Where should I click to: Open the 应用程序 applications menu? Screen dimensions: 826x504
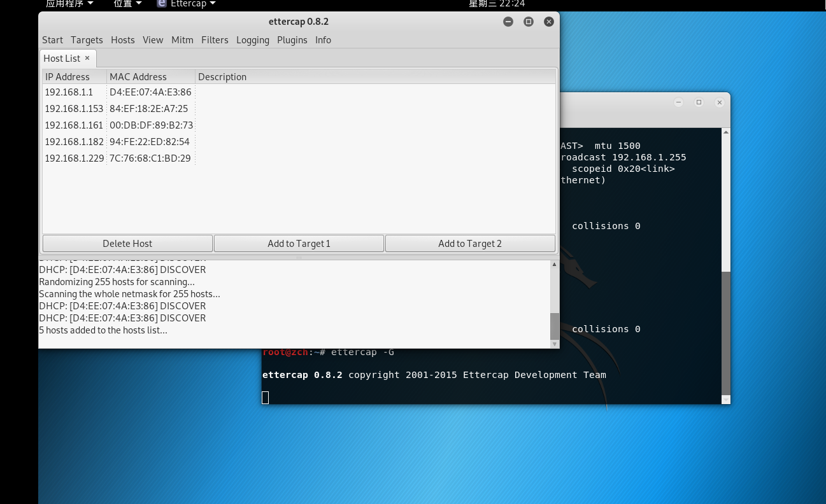click(x=69, y=4)
